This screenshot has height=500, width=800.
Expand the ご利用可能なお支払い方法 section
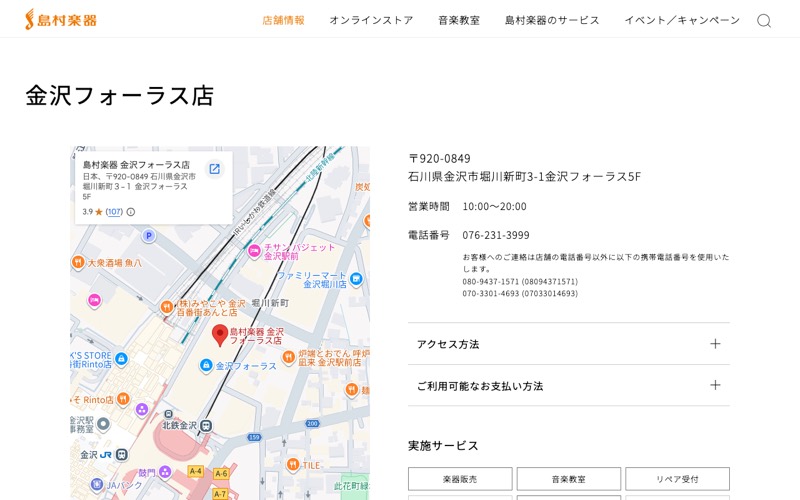[x=569, y=386]
